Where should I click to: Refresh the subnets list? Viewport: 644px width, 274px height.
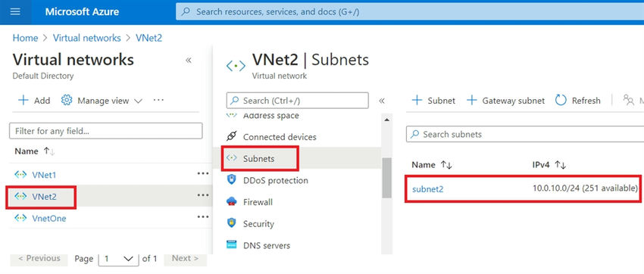click(x=578, y=101)
